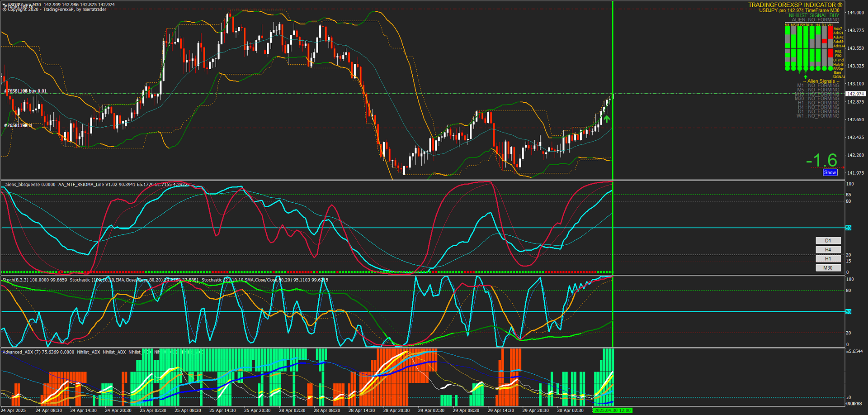Click the large SIGNAL arrow in the dashboard
Viewport: 868px width, 415px height.
click(806, 76)
